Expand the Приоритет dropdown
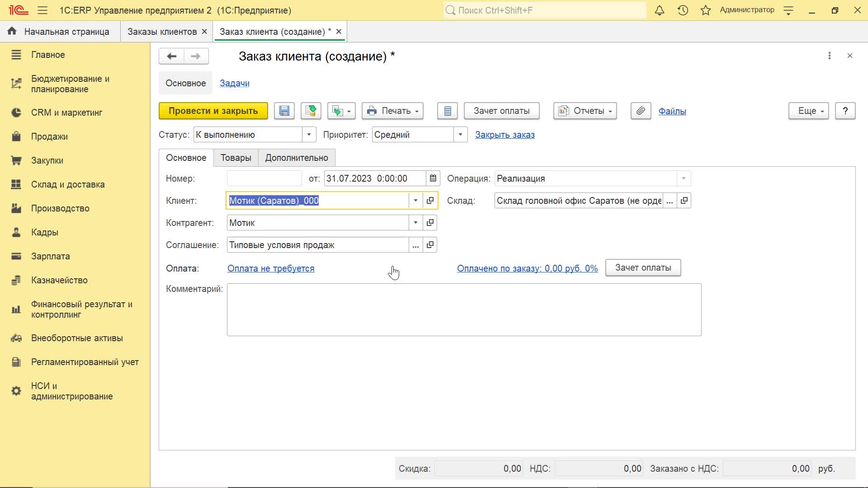The width and height of the screenshot is (868, 488). click(x=460, y=135)
